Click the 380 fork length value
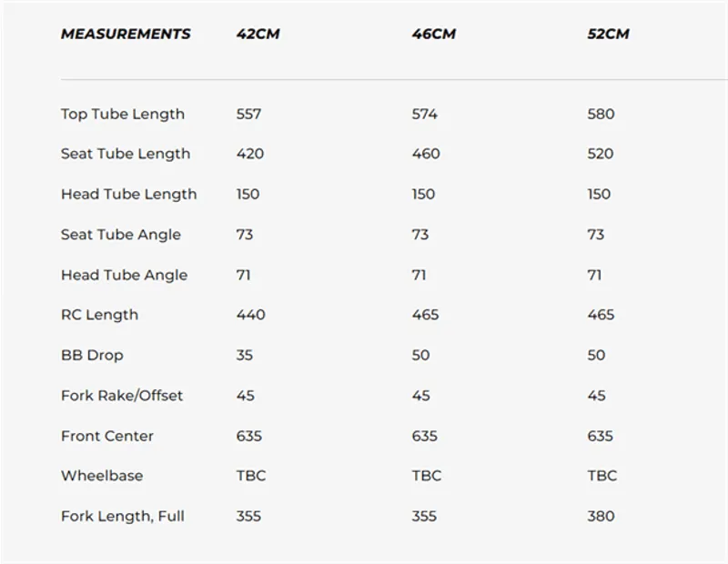Screen dimensions: 728x564 (601, 516)
